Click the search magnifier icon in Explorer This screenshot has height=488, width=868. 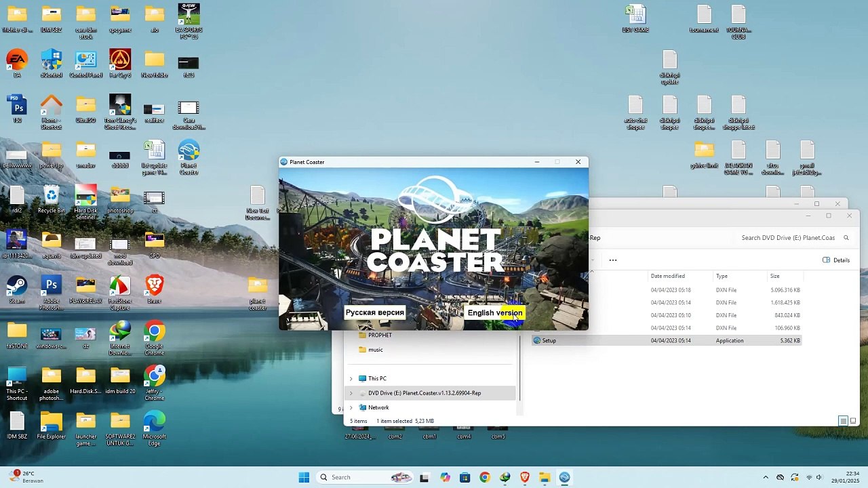click(846, 238)
